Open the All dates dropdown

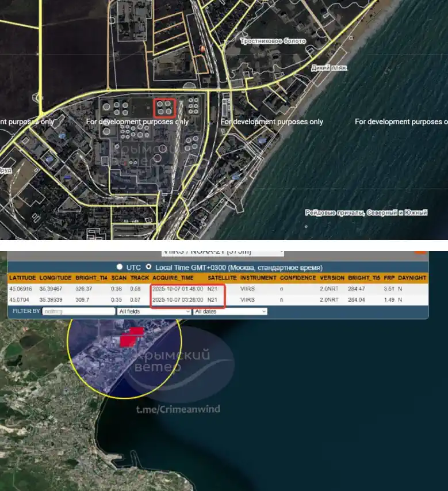(230, 311)
